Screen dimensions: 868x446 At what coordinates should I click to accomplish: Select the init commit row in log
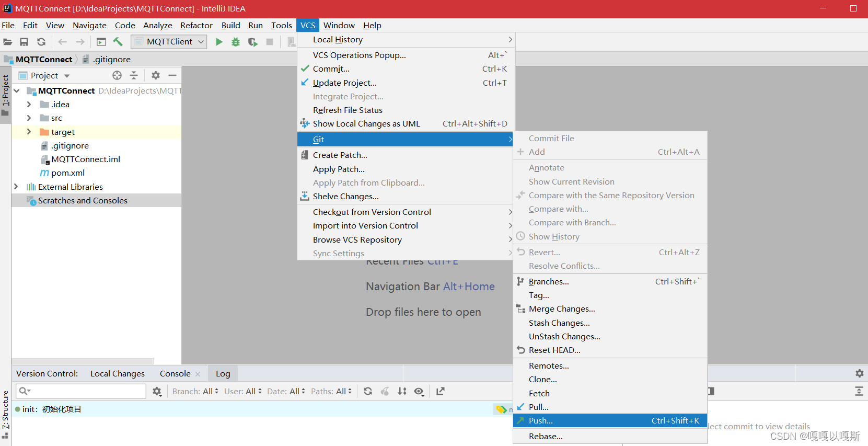[x=261, y=409]
